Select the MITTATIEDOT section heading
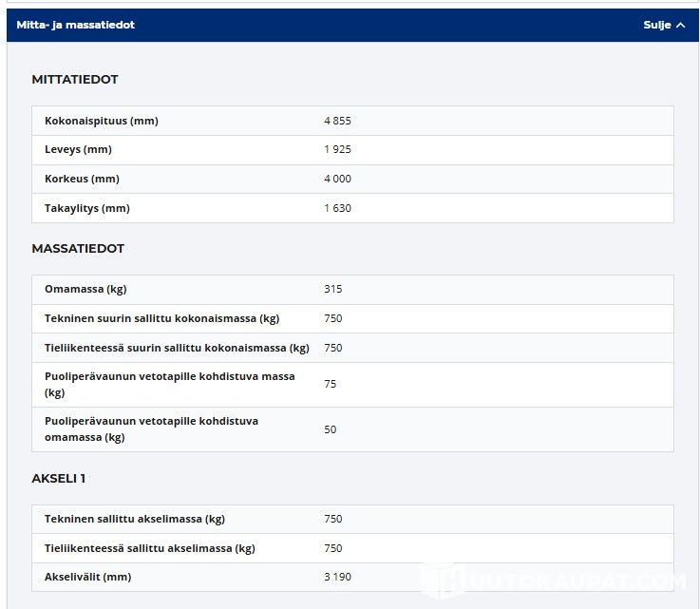The height and width of the screenshot is (609, 700). (x=75, y=80)
